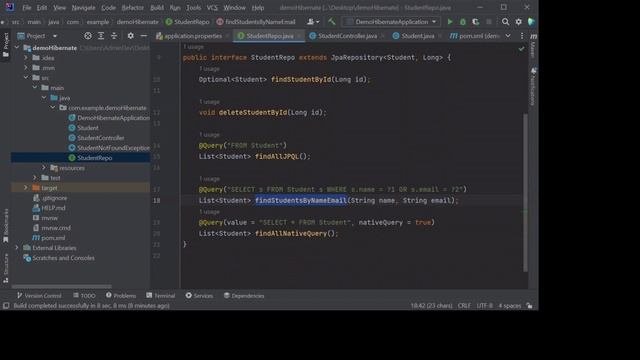Click CRLF line separator in status bar

click(464, 305)
